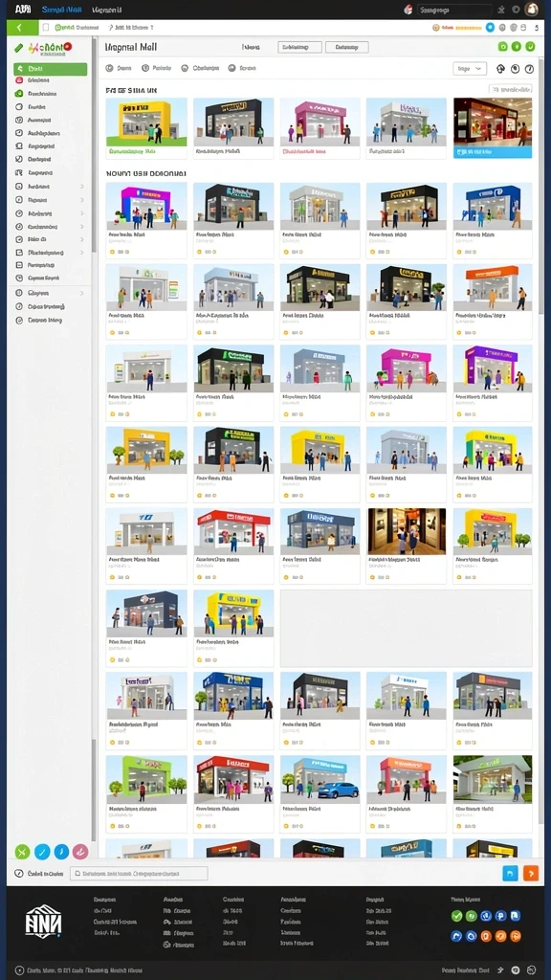551x980 pixels.
Task: Click the green back arrow button
Action: [x=23, y=28]
